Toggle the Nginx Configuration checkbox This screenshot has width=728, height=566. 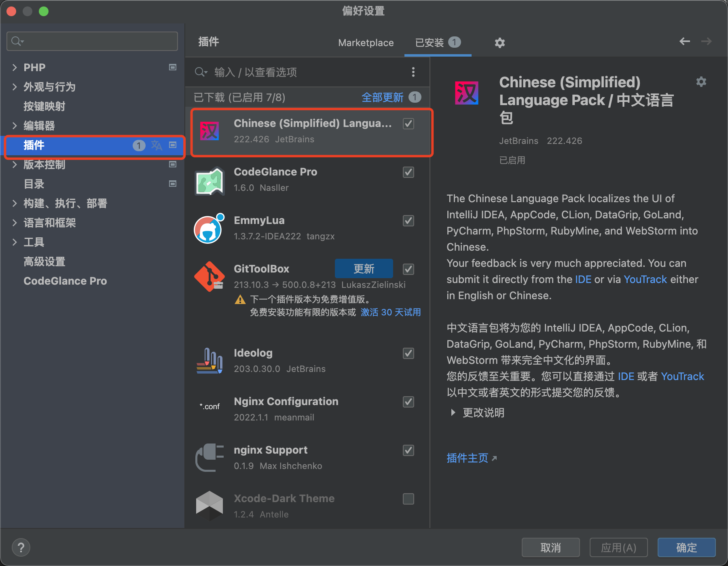coord(408,402)
